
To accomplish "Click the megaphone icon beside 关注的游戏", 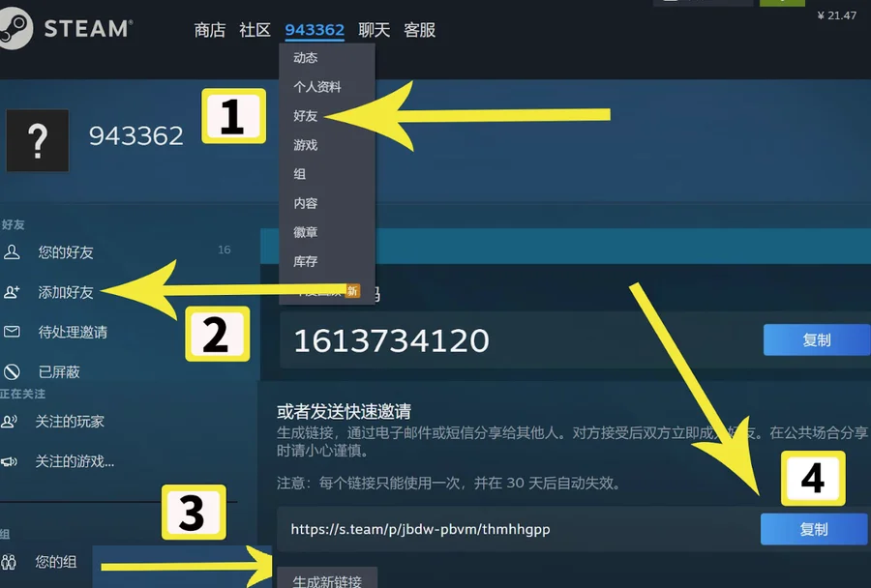I will (x=10, y=461).
